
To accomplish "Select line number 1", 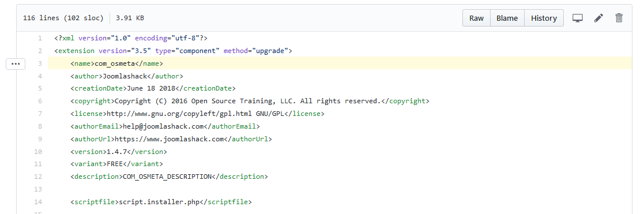I will coord(40,38).
